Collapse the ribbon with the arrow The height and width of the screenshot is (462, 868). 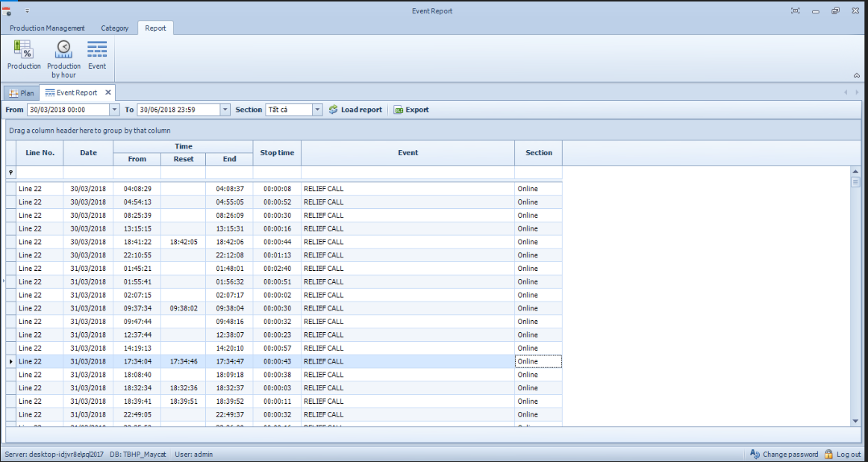pyautogui.click(x=856, y=75)
